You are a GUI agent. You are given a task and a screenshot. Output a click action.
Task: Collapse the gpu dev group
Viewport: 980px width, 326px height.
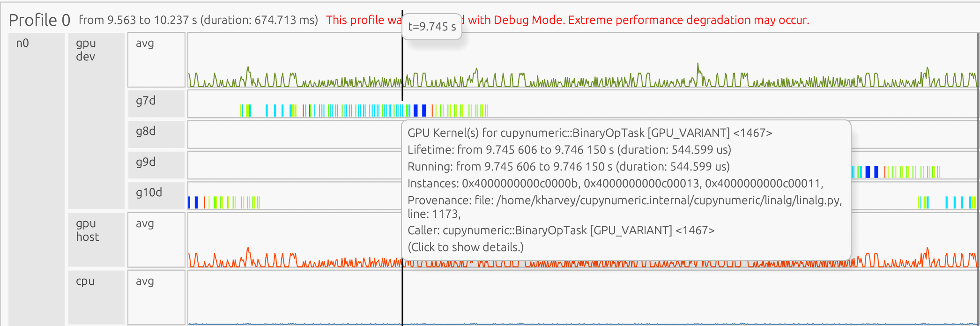pyautogui.click(x=86, y=50)
